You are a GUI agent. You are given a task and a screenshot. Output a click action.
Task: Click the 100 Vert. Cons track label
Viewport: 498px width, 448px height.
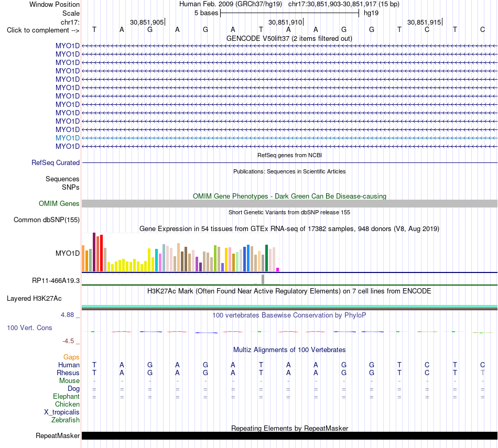[x=29, y=327]
